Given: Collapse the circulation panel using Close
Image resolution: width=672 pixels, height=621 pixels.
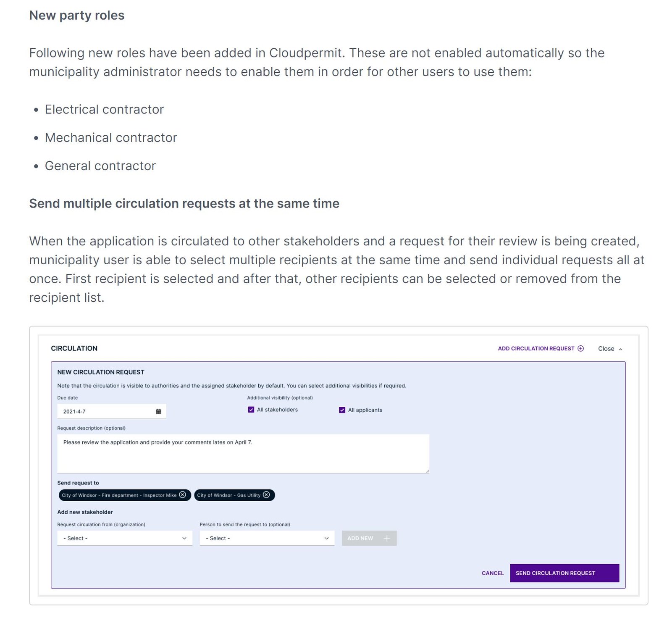Looking at the screenshot, I should click(x=606, y=348).
